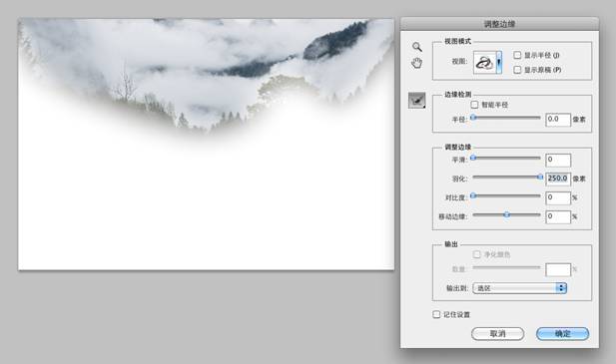Click the 羽化 feather slider handle
This screenshot has height=364, width=616.
point(540,177)
